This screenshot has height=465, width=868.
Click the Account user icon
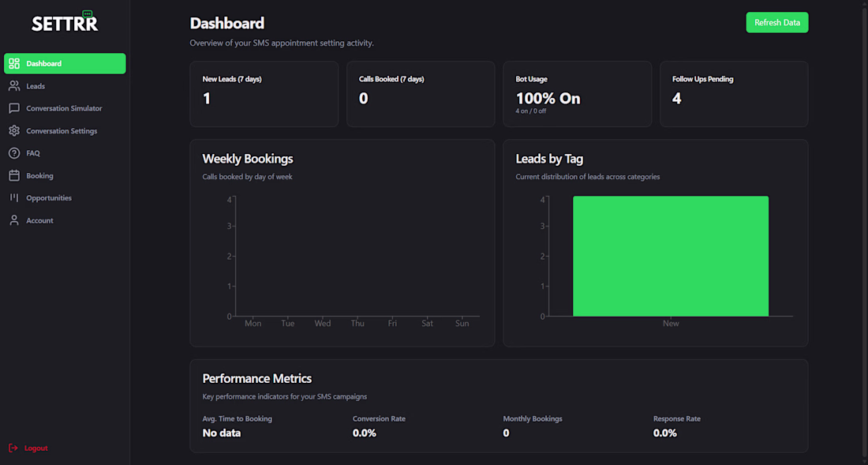pos(14,221)
